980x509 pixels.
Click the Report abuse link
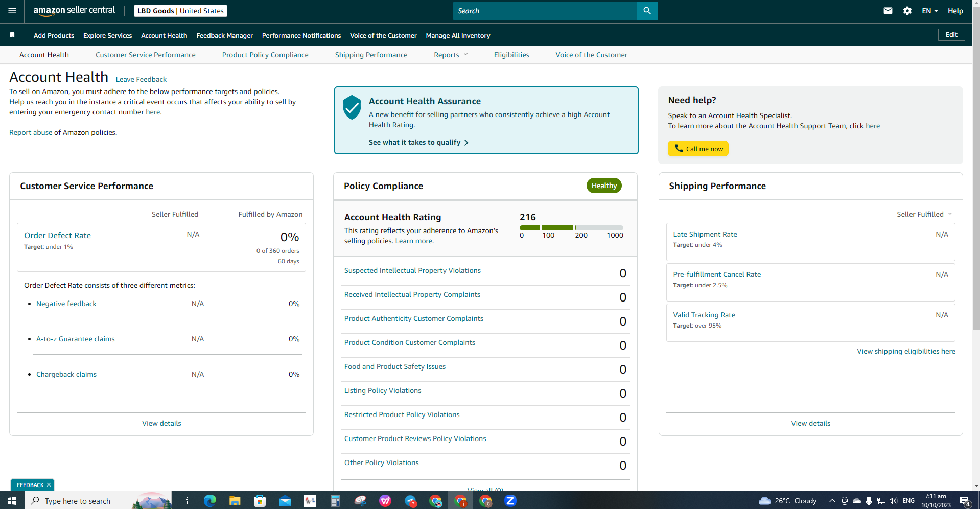(31, 132)
